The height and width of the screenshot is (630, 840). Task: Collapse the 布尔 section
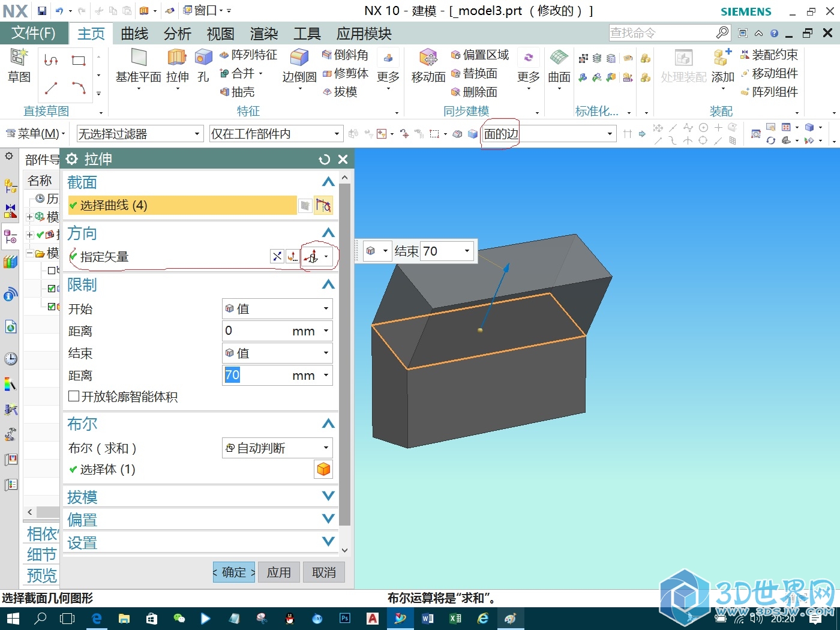(328, 424)
